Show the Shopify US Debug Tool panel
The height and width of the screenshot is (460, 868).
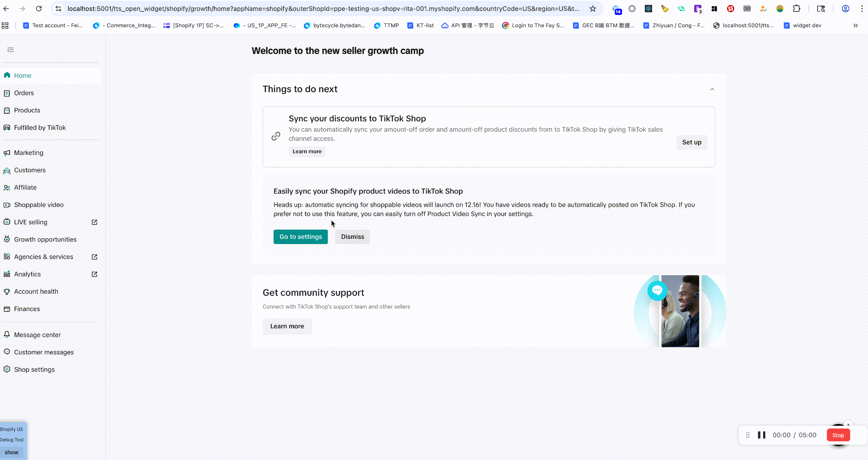[x=11, y=452]
